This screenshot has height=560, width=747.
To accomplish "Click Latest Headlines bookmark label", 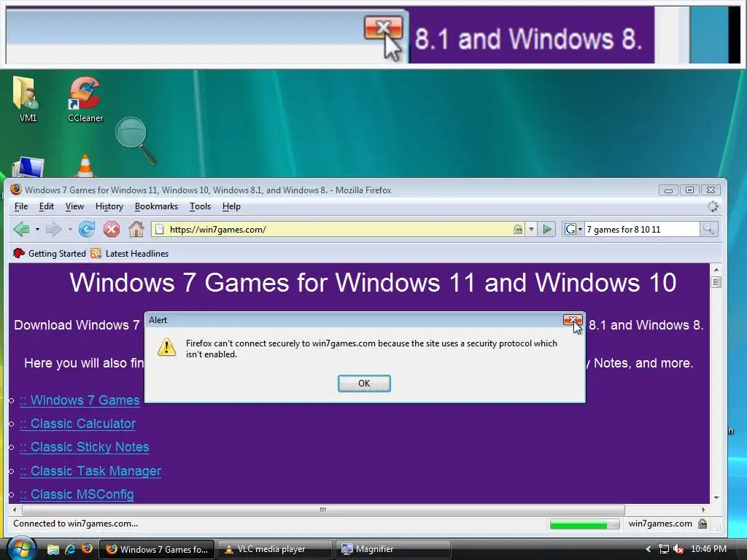I will point(137,253).
